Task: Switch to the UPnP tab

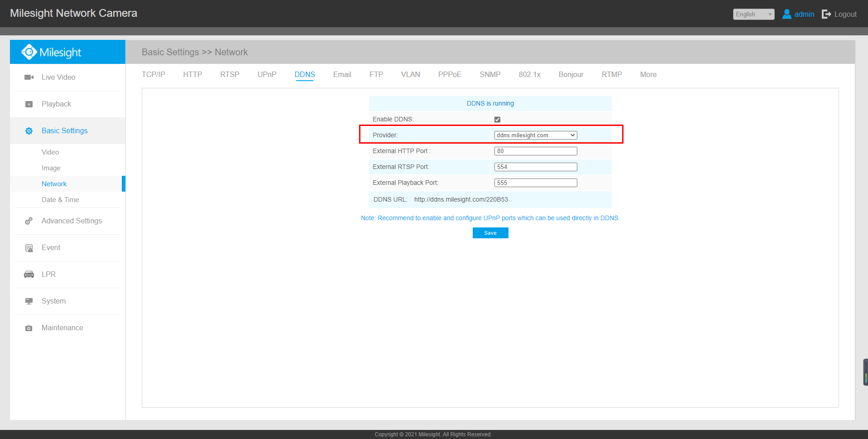Action: 267,75
